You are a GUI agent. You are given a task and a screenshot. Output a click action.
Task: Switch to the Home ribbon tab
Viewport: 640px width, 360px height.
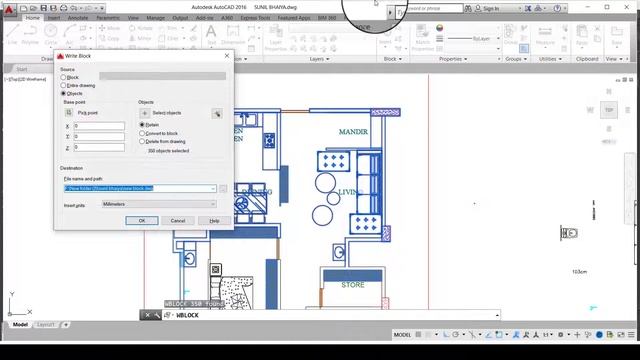pos(33,18)
